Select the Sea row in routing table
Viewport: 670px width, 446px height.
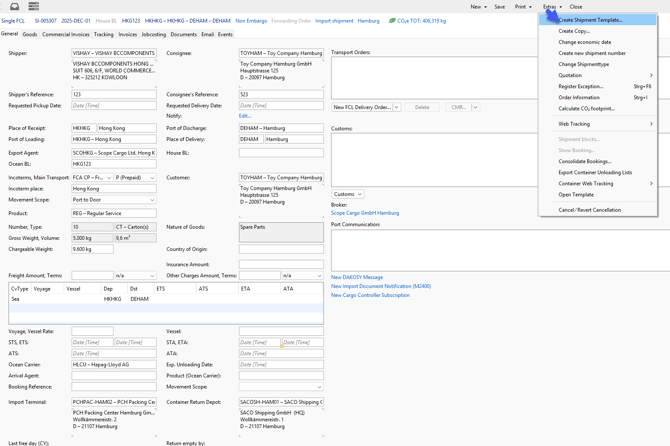pyautogui.click(x=16, y=299)
